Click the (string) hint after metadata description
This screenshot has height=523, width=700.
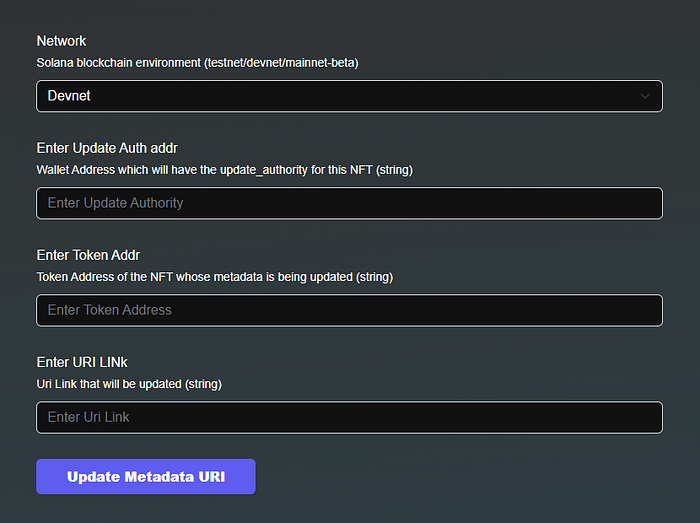(374, 277)
